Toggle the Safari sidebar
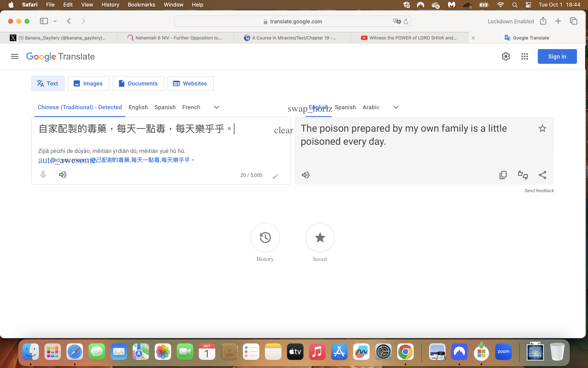 coord(44,21)
